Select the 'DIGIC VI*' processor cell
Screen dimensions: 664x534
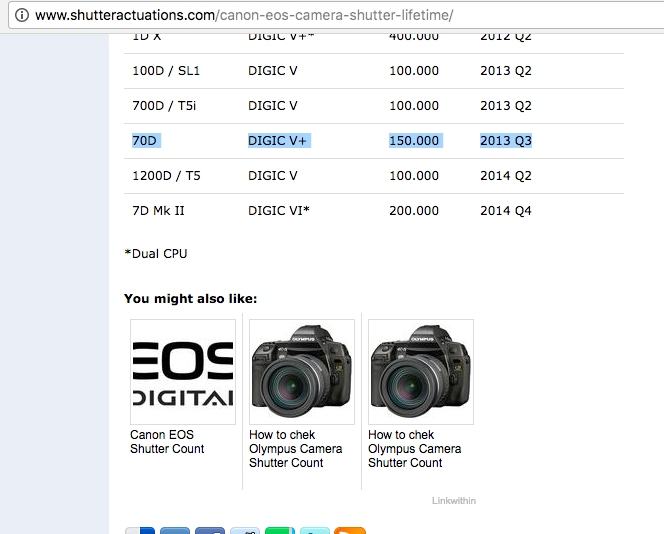click(279, 211)
